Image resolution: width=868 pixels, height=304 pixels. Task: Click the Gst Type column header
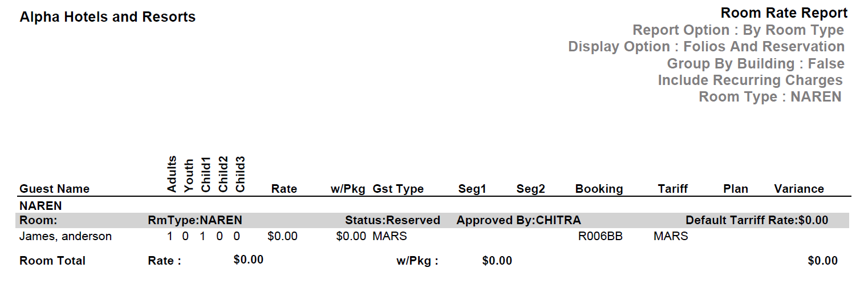(x=398, y=189)
